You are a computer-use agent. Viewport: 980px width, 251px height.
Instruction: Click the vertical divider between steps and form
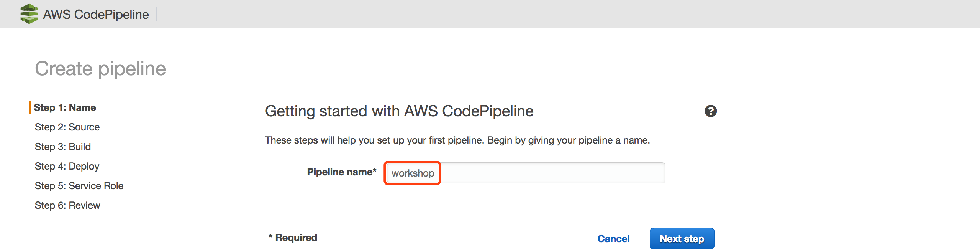(x=244, y=173)
